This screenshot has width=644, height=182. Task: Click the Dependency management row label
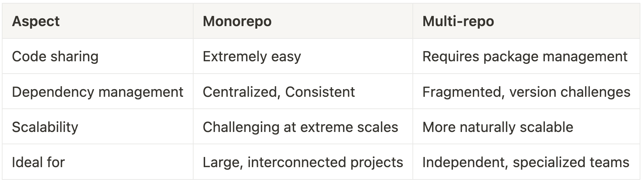click(x=97, y=92)
